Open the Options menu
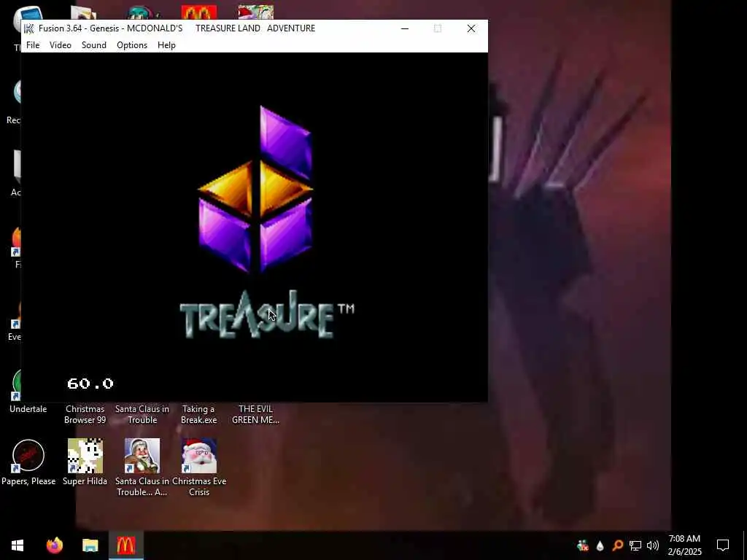The width and height of the screenshot is (747, 560). click(x=132, y=45)
